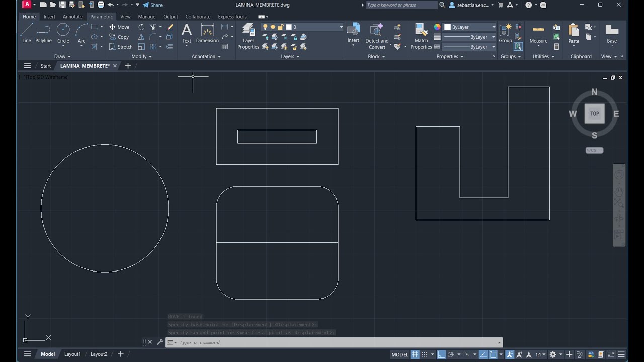Expand the Annotation panel
The image size is (644, 362).
tap(206, 56)
